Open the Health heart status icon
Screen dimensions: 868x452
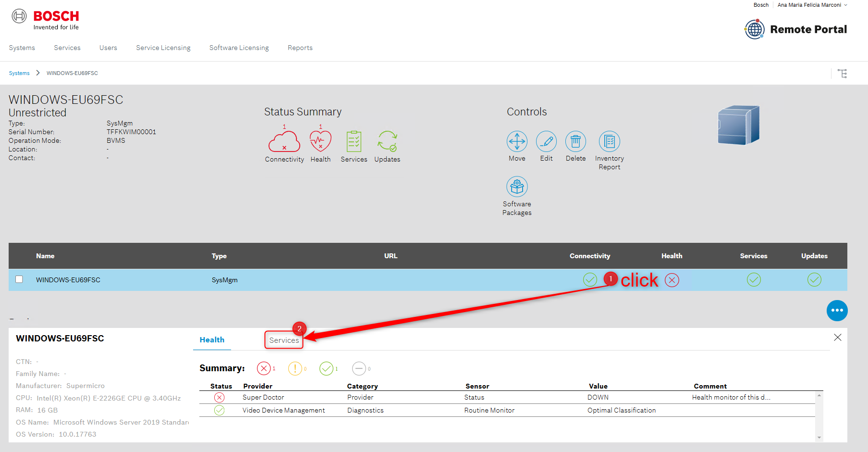(x=320, y=142)
